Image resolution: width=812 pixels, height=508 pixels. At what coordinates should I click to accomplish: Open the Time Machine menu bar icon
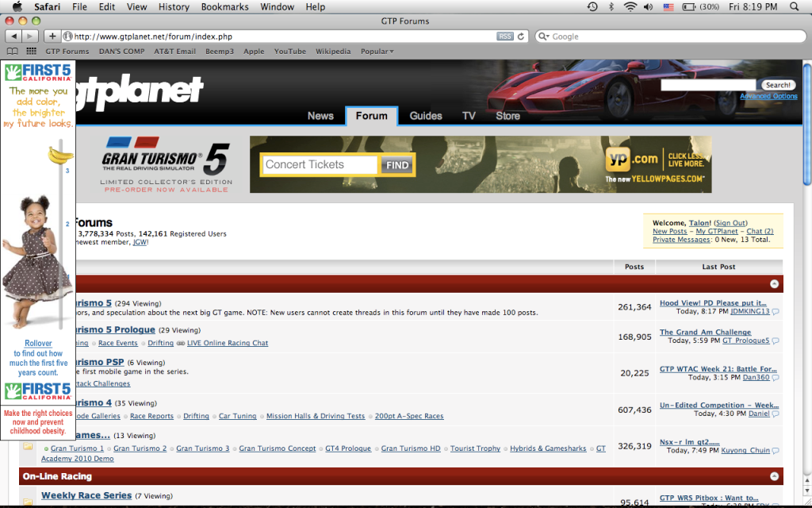(x=592, y=7)
